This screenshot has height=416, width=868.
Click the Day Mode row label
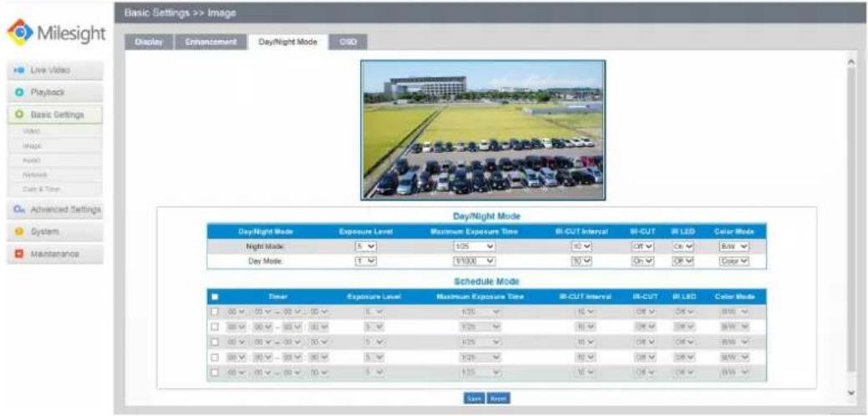[265, 261]
